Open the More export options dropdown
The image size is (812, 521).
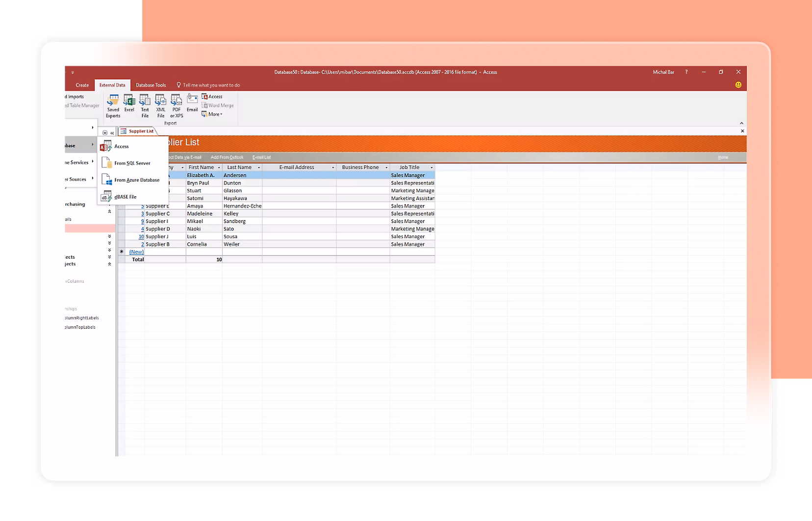coord(212,113)
